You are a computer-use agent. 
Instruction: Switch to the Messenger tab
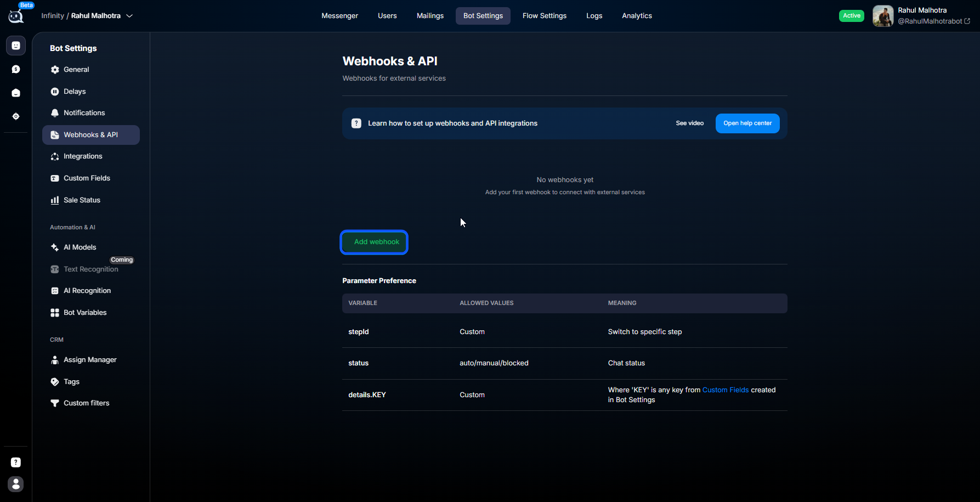(x=339, y=16)
